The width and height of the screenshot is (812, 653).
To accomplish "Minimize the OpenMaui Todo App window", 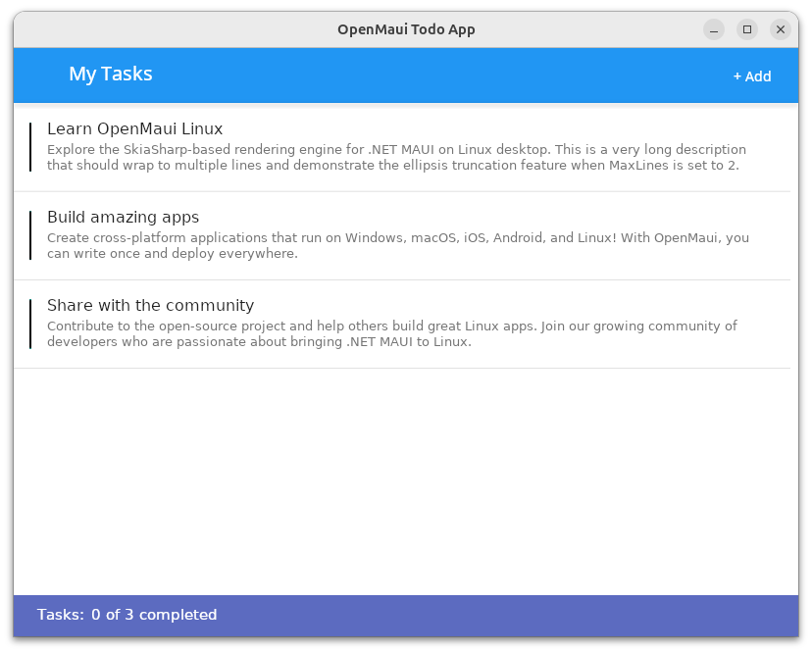I will pyautogui.click(x=713, y=29).
